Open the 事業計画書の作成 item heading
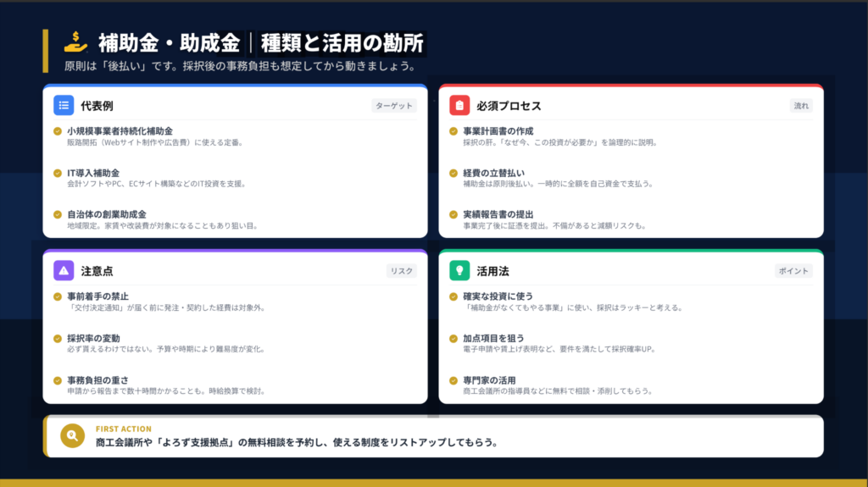Viewport: 868px width, 487px height. click(x=498, y=131)
